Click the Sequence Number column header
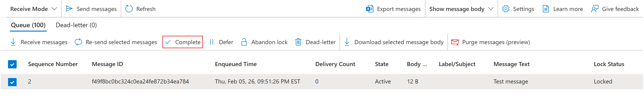Image resolution: width=644 pixels, height=102 pixels. point(53,64)
